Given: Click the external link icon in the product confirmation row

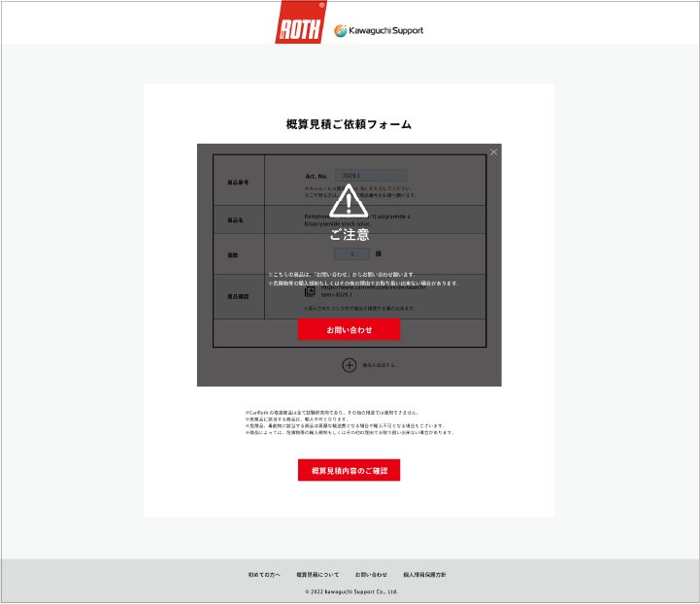Looking at the screenshot, I should [x=310, y=291].
